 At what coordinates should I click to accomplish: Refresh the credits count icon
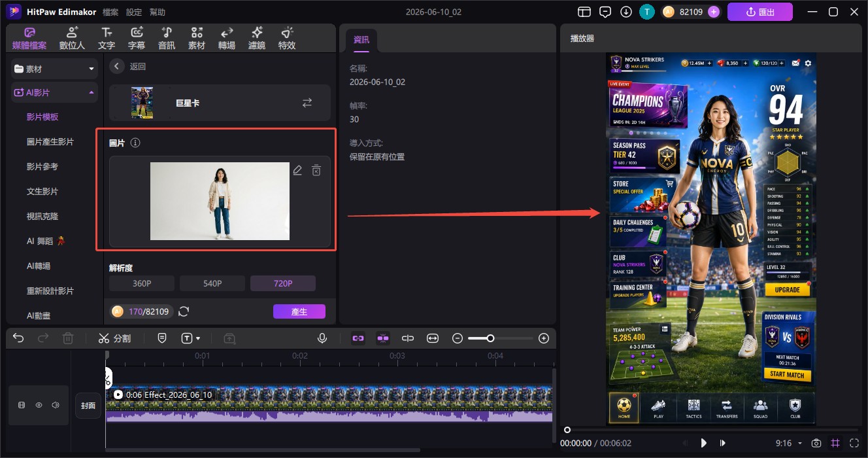184,311
